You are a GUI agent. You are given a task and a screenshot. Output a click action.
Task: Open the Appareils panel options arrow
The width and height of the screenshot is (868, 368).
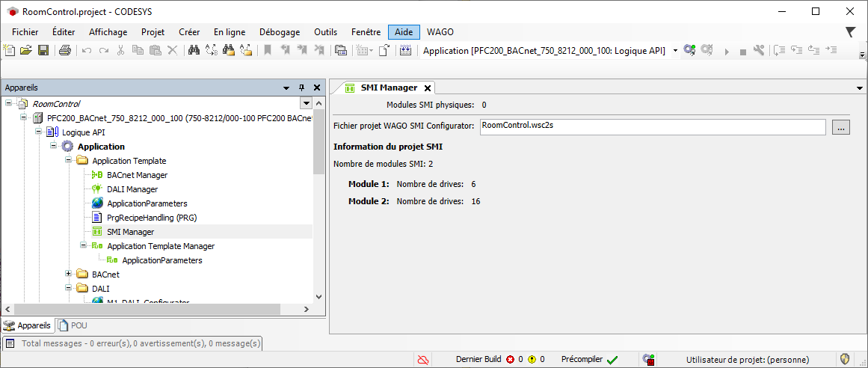(286, 88)
